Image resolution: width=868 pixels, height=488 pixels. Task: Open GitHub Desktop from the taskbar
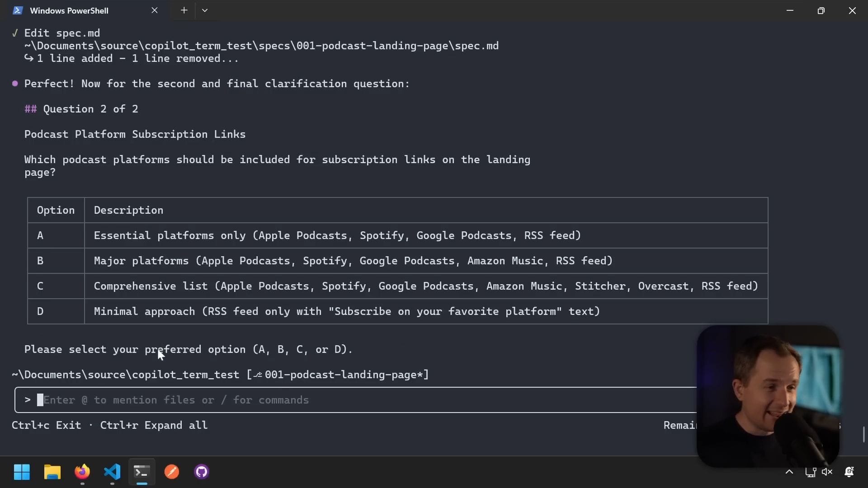click(202, 472)
